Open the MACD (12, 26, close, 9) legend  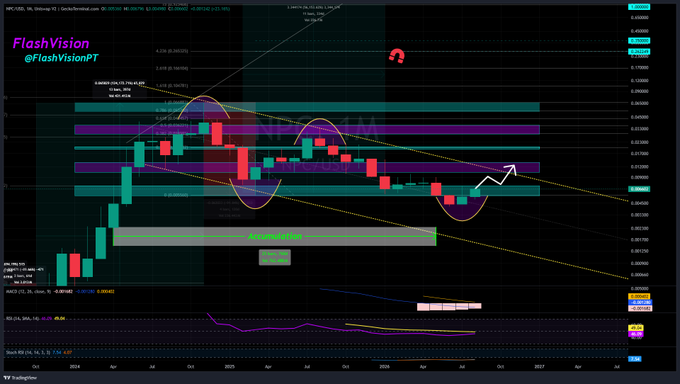[29, 292]
